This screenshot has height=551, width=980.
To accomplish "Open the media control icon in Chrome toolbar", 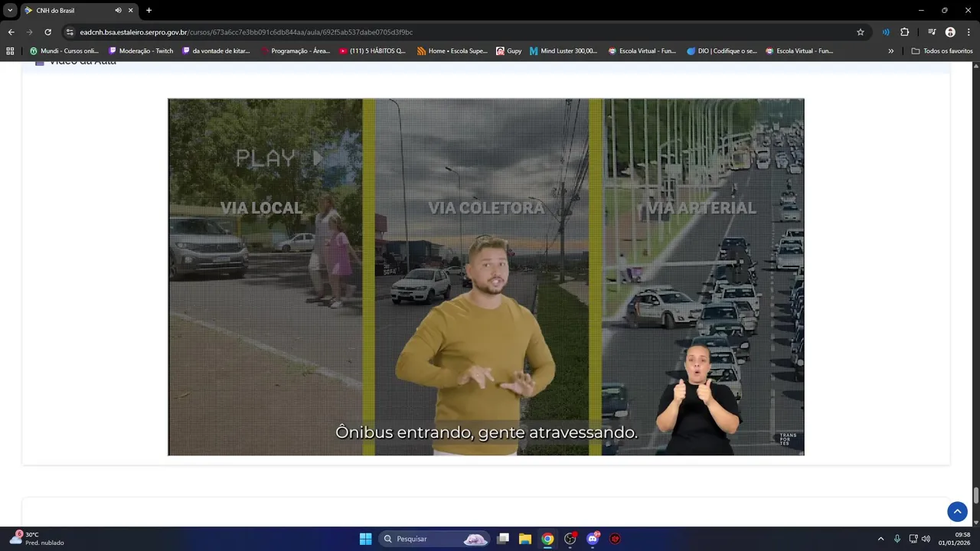I will coord(932,32).
